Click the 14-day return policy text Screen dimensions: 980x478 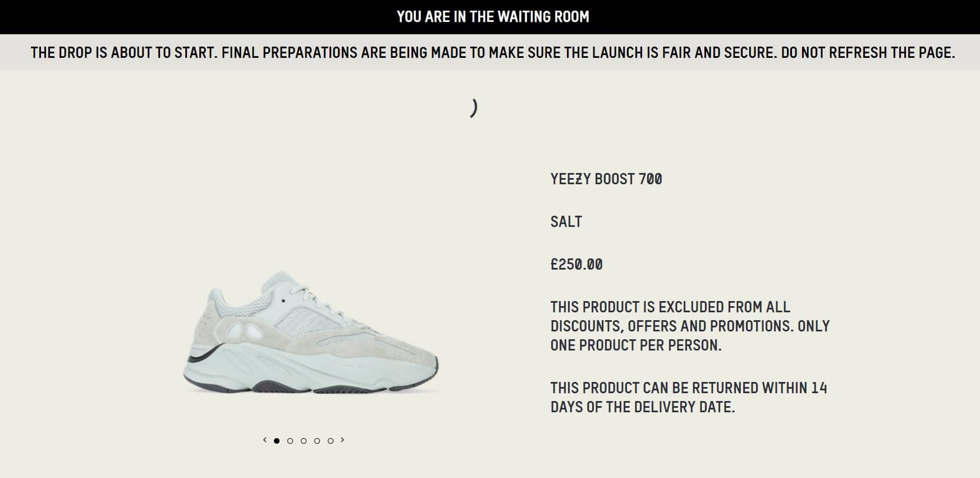[689, 397]
